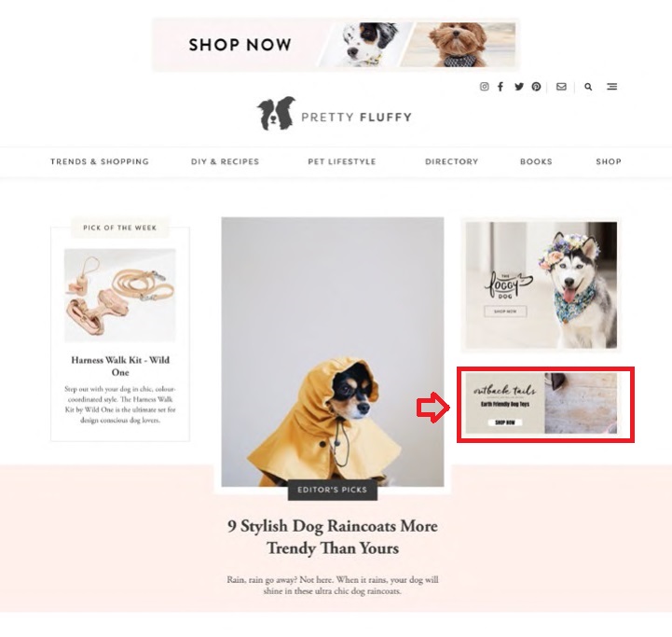Viewport: 672px width, 637px height.
Task: Click the Foggy Dog Shop Now button
Action: [x=505, y=312]
